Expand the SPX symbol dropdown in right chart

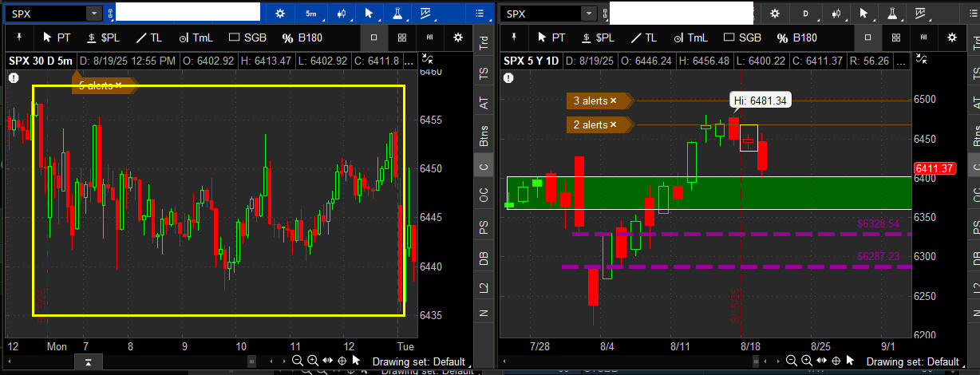589,14
